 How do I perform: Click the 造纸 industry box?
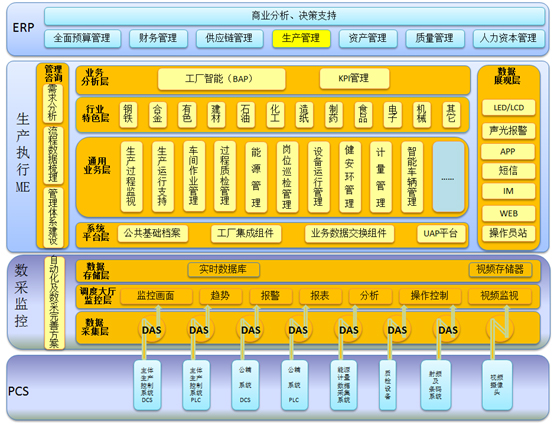point(304,114)
